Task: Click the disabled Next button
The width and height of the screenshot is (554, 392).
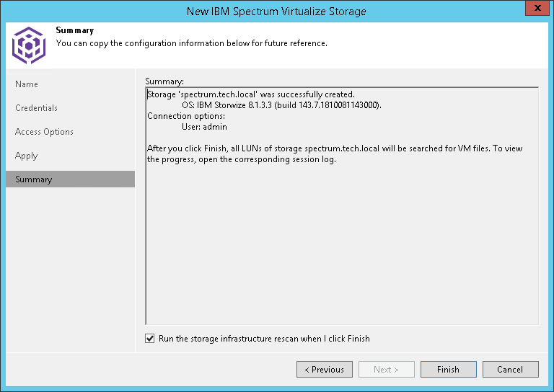Action: 387,370
